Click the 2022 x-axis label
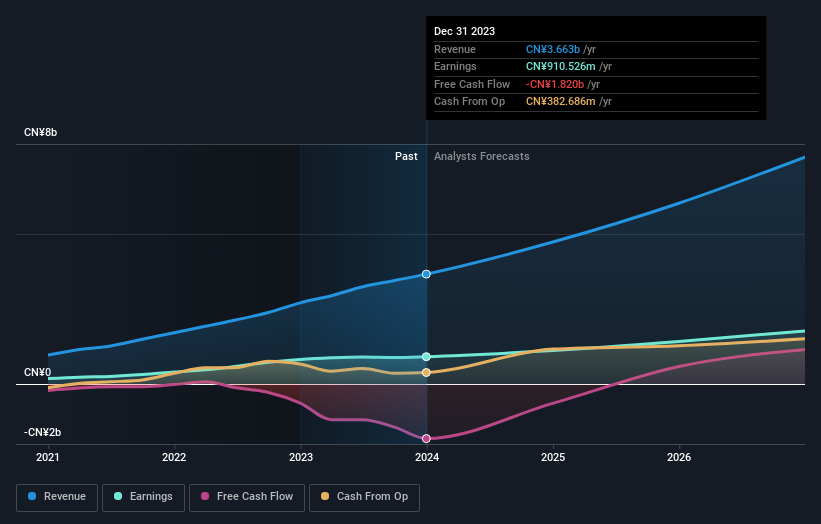 174,458
